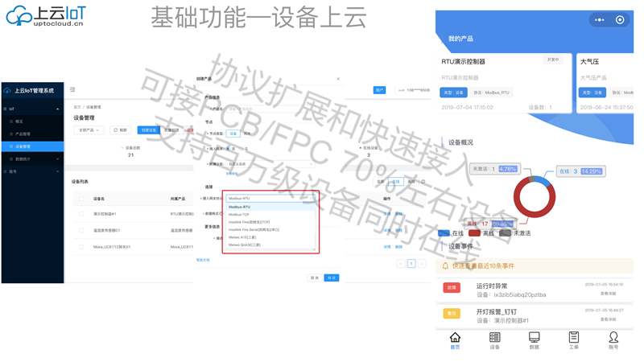Click the mini-program three-dots menu icon

[x=599, y=20]
